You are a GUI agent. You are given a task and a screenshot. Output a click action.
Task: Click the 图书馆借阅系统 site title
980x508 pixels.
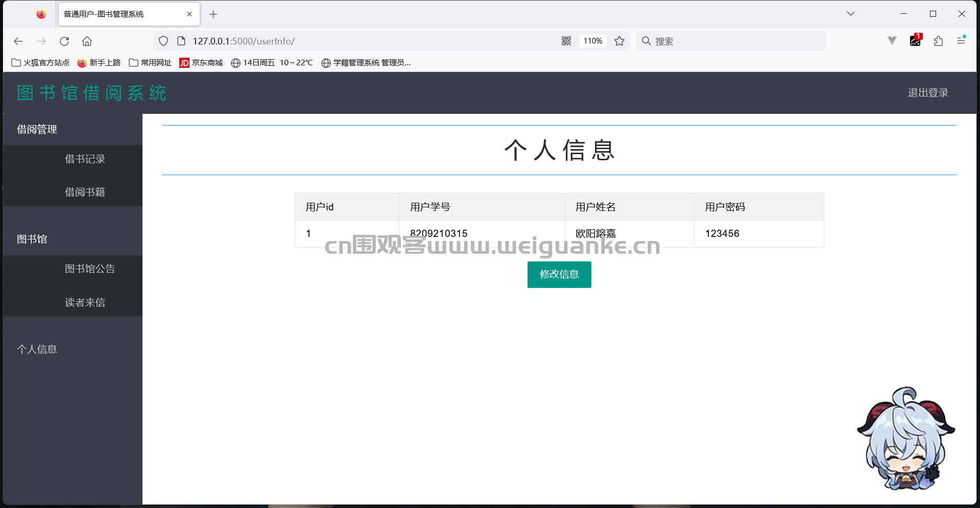[92, 93]
